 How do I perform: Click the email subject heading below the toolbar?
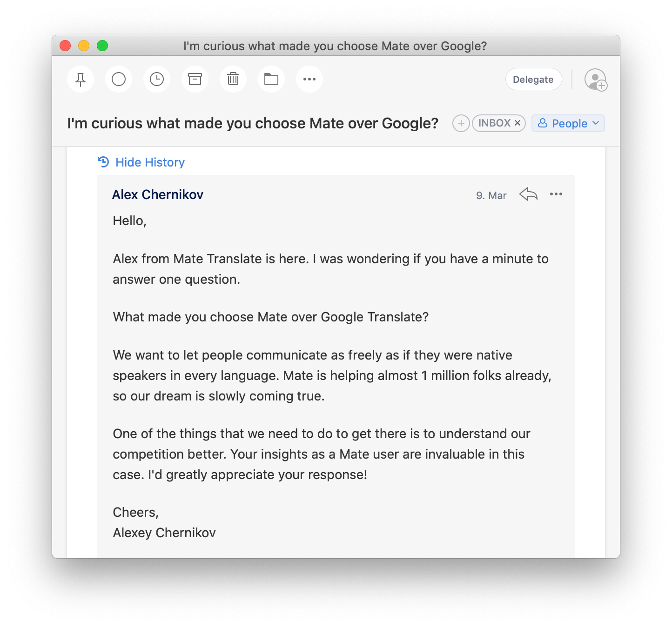[x=253, y=123]
